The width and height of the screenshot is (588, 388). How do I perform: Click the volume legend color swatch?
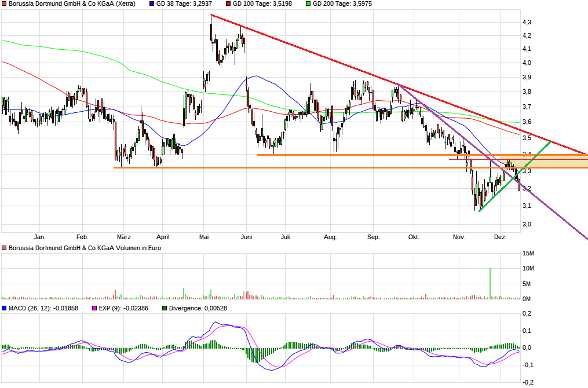[x=4, y=248]
